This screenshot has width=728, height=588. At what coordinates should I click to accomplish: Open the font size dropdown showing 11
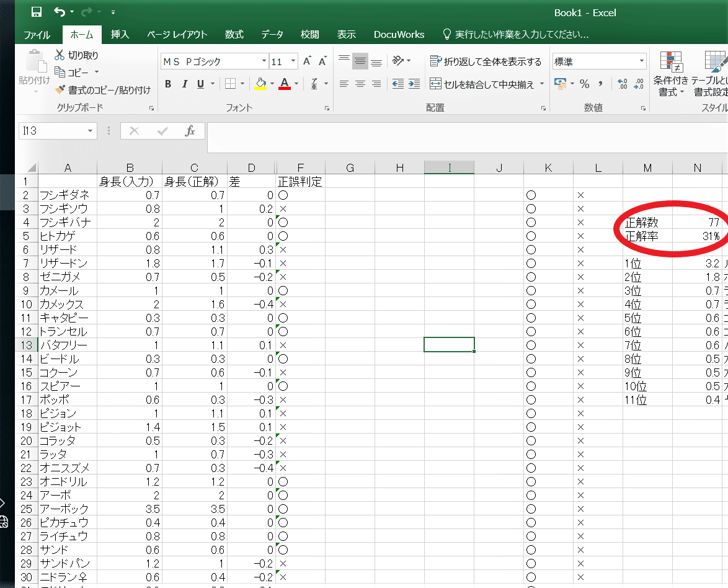click(x=293, y=61)
